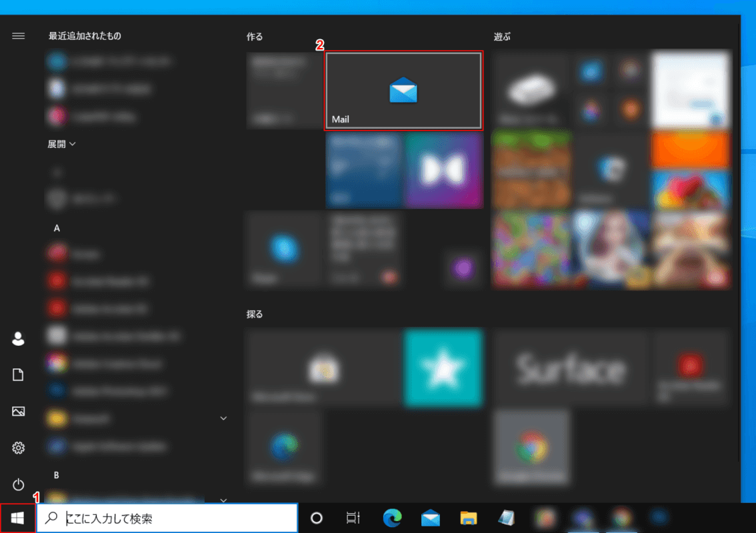Open the teal star tile
The height and width of the screenshot is (533, 756).
pyautogui.click(x=443, y=368)
